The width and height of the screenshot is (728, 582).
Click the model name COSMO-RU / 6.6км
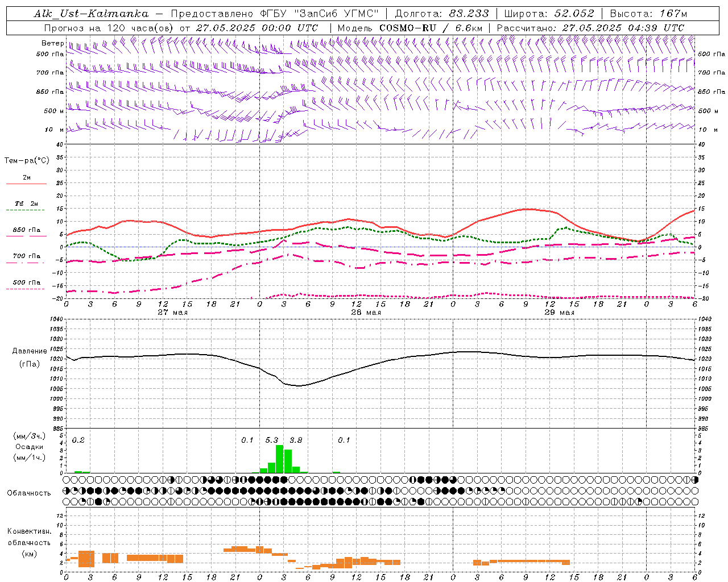pos(431,28)
